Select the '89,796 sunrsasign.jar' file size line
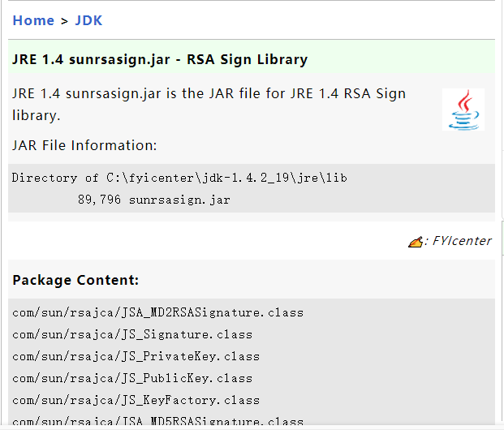The width and height of the screenshot is (504, 430). click(x=154, y=200)
